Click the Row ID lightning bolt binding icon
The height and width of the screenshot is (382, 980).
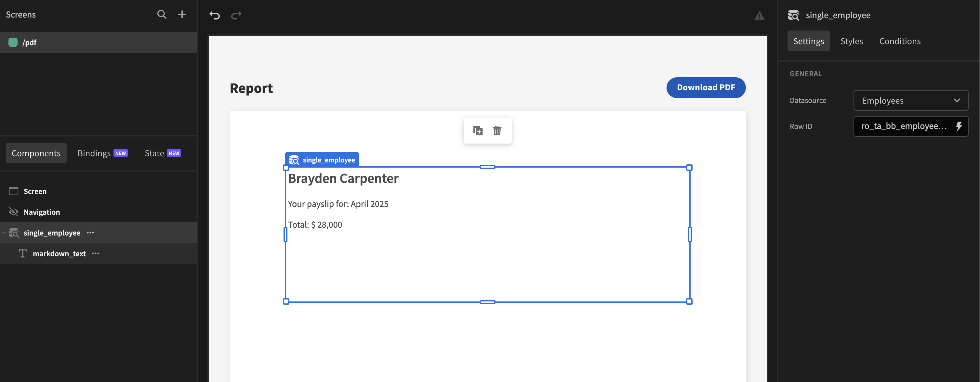(x=959, y=126)
